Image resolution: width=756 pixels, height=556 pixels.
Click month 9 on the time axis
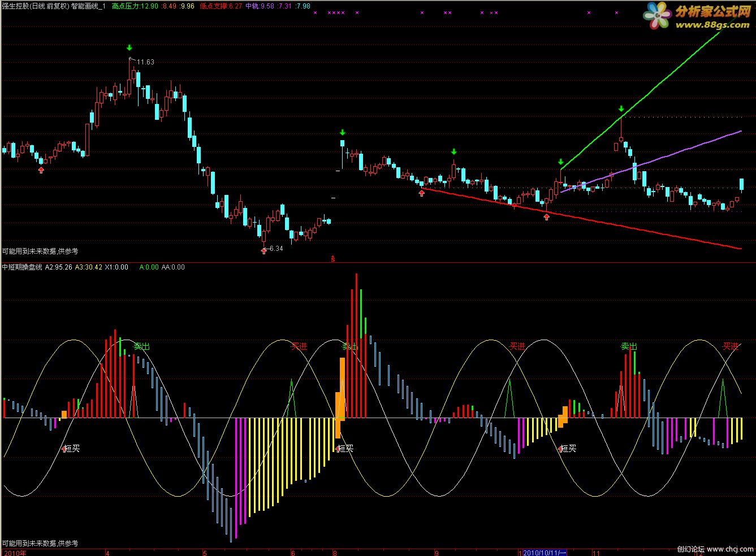coord(436,552)
